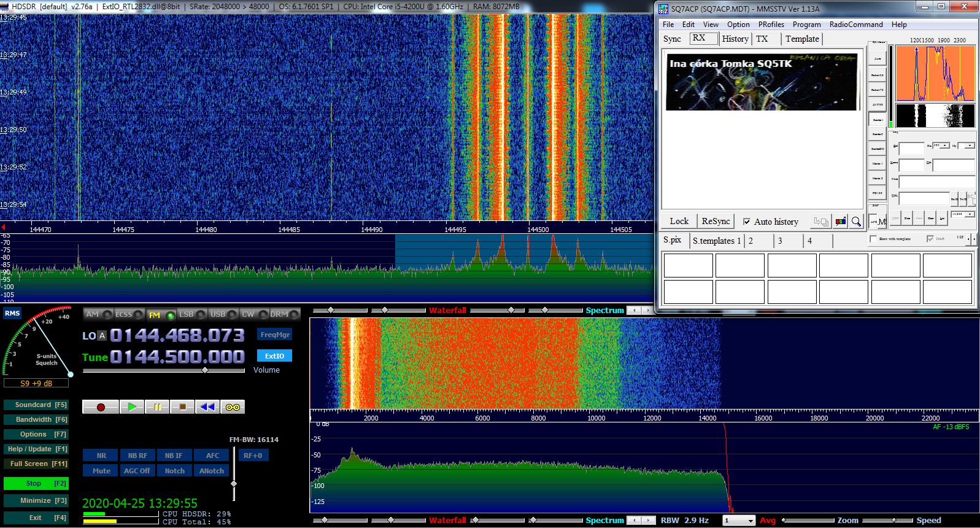
Task: Start playback with the green play icon
Action: (x=132, y=407)
